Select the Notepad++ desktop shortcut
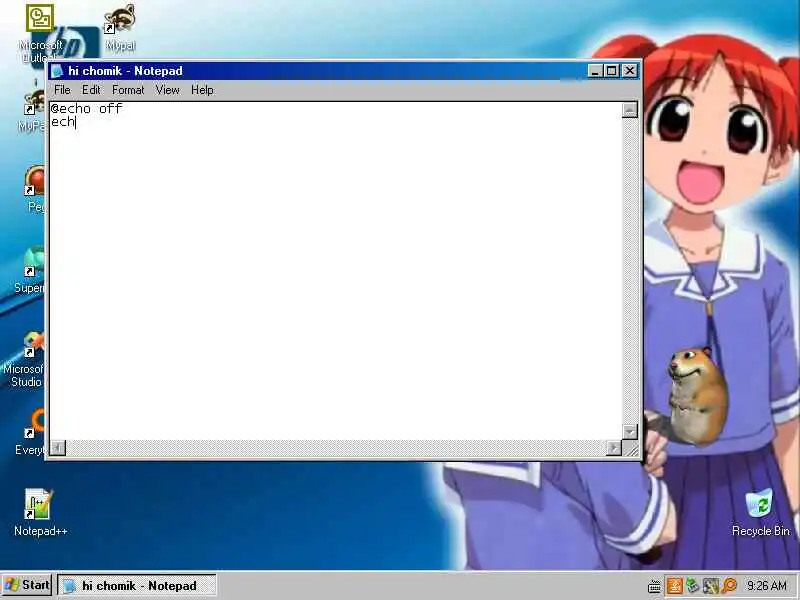This screenshot has width=800, height=600. coord(40,512)
